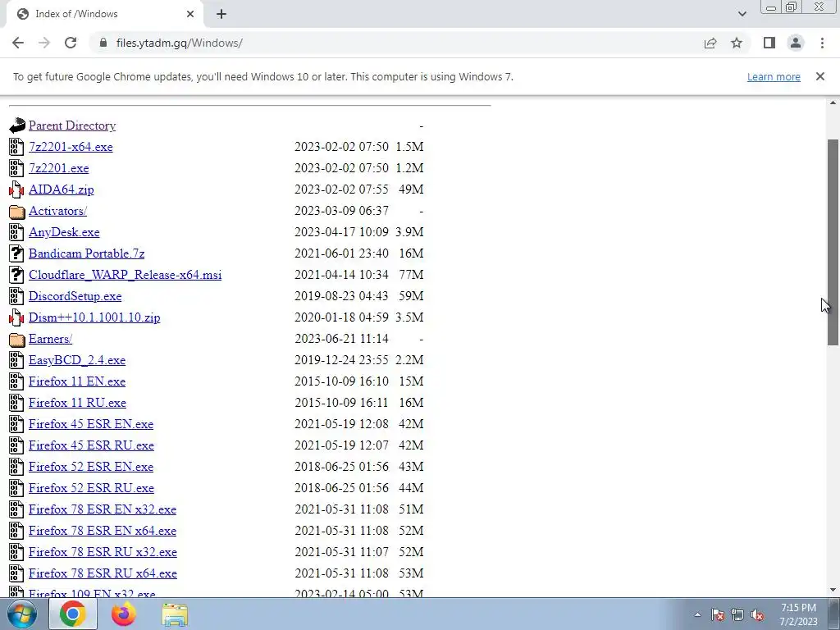840x630 pixels.
Task: Click Firefox 11 RU.exe link
Action: pyautogui.click(x=78, y=403)
